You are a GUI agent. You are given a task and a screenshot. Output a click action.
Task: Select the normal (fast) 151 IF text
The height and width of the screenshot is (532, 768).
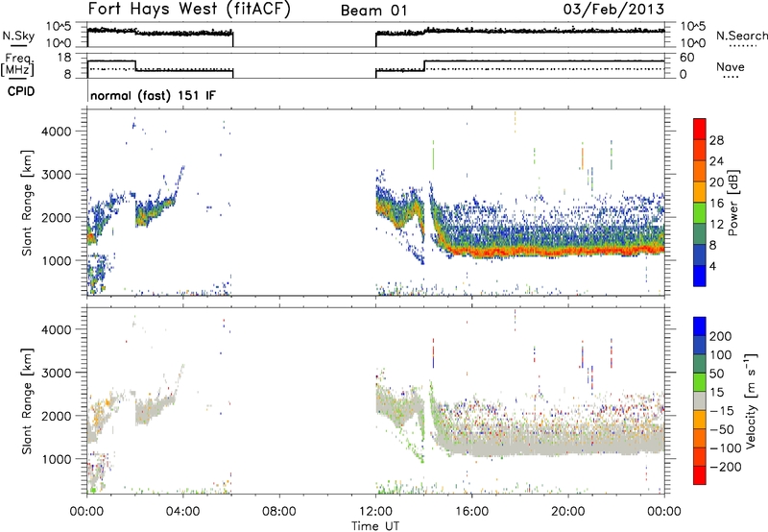click(x=153, y=96)
